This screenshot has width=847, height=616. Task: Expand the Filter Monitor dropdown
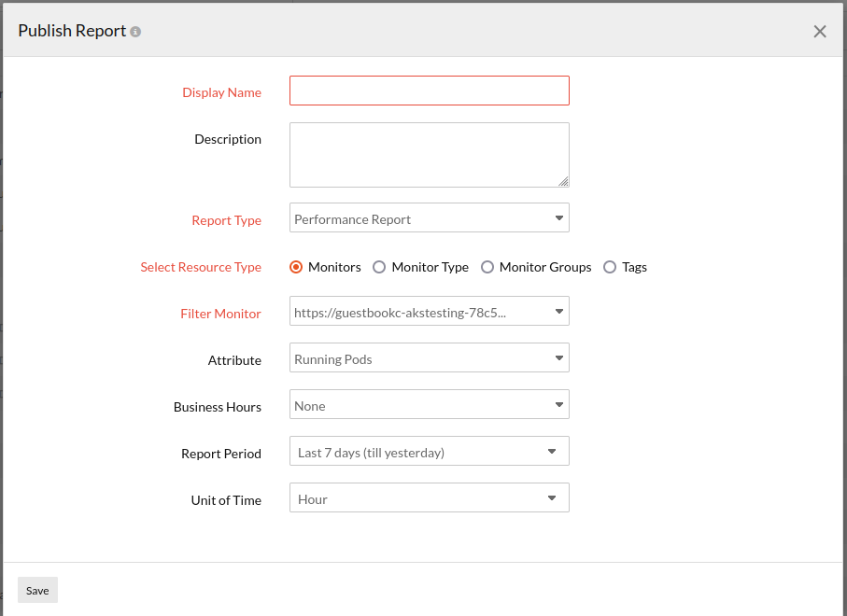pos(429,312)
